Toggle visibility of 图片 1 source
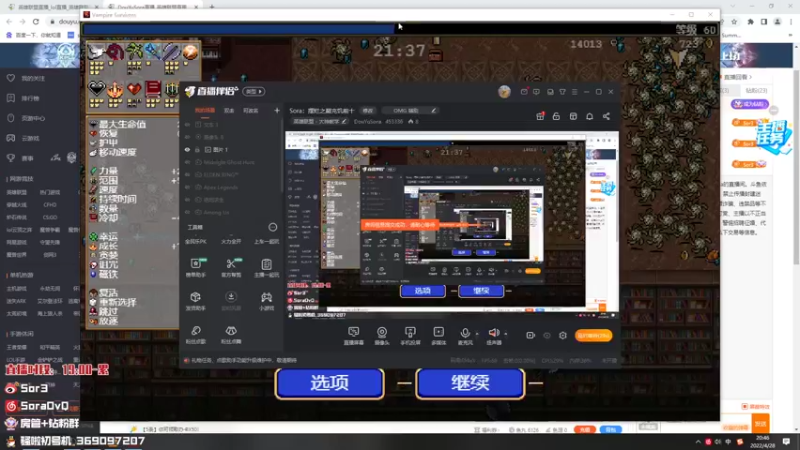 [x=187, y=149]
